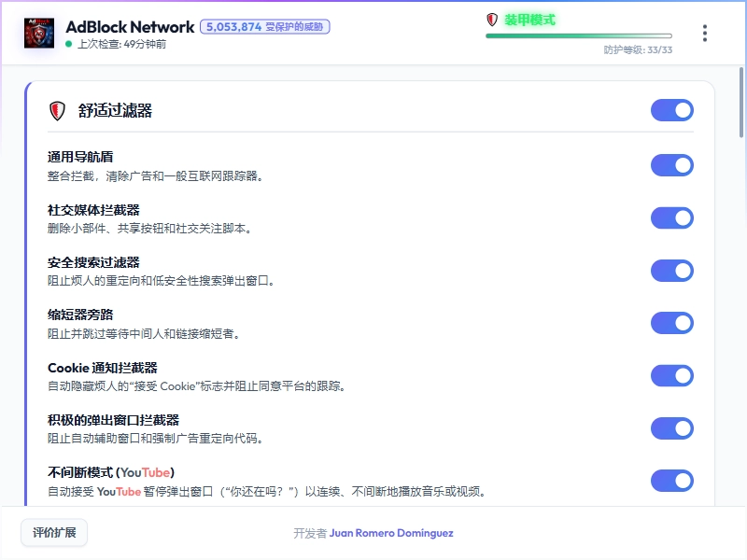Viewport: 747px width, 560px height.
Task: Click the 舒适过滤器 section heading
Action: (115, 110)
